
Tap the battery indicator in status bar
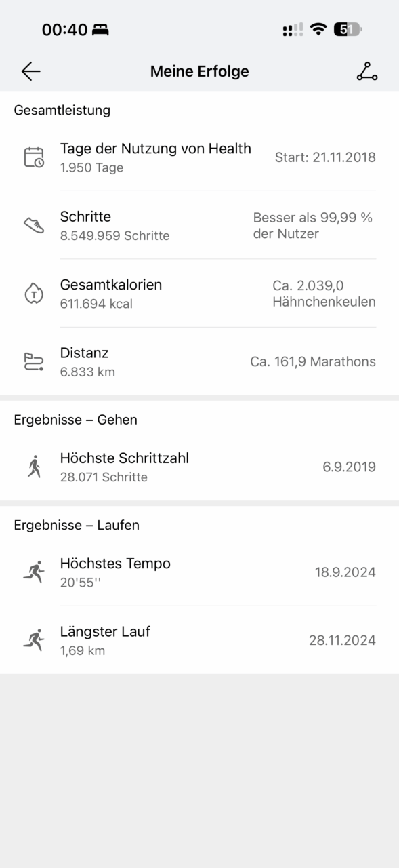click(x=348, y=29)
